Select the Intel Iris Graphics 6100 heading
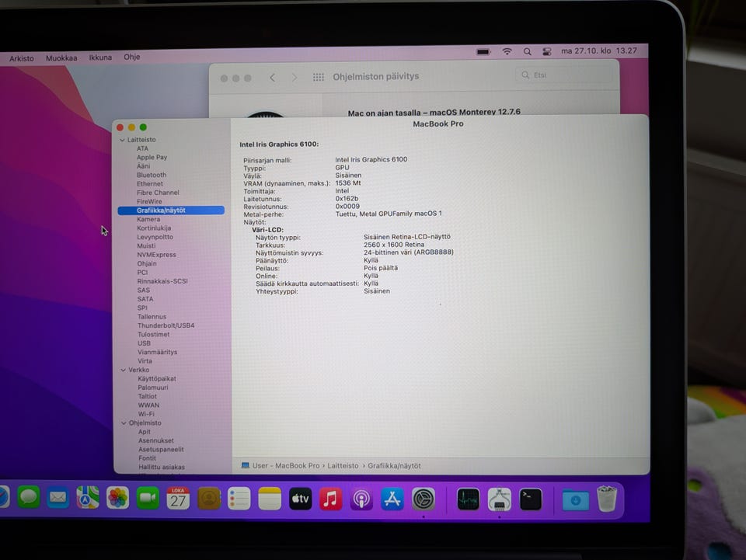 [279, 144]
